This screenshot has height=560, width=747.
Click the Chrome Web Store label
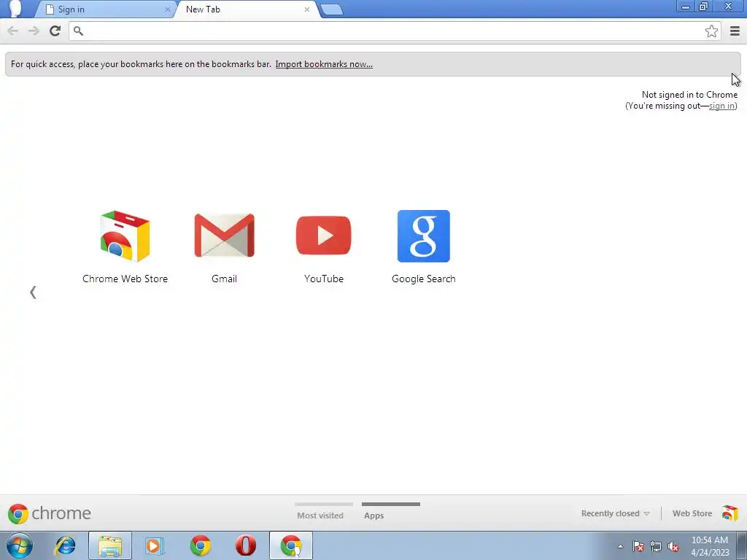click(x=125, y=279)
